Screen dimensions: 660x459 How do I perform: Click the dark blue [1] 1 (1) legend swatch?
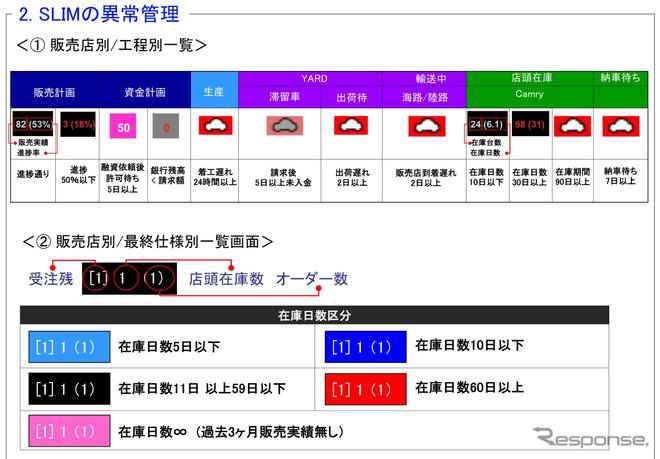(x=365, y=347)
